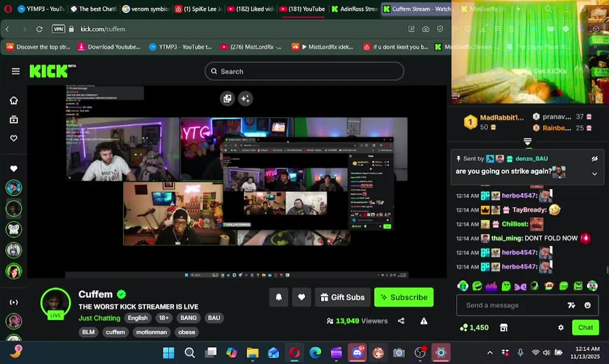
Task: Click the purple equalizer bars emote
Action: point(491,287)
